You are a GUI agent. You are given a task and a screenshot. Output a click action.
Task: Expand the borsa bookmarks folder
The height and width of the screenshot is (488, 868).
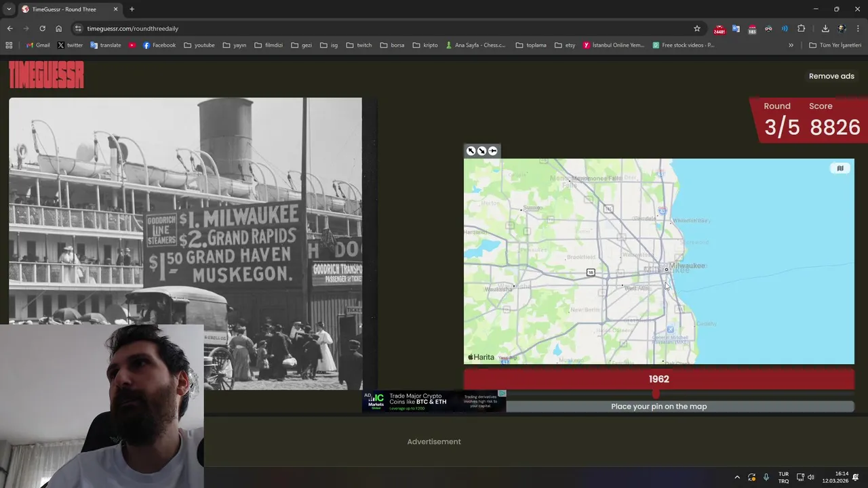(392, 45)
